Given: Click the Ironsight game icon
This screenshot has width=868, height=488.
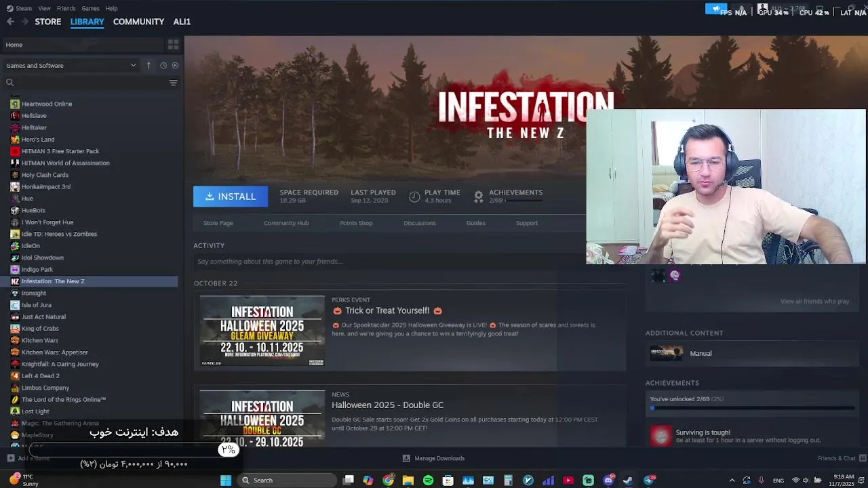Looking at the screenshot, I should tap(15, 293).
